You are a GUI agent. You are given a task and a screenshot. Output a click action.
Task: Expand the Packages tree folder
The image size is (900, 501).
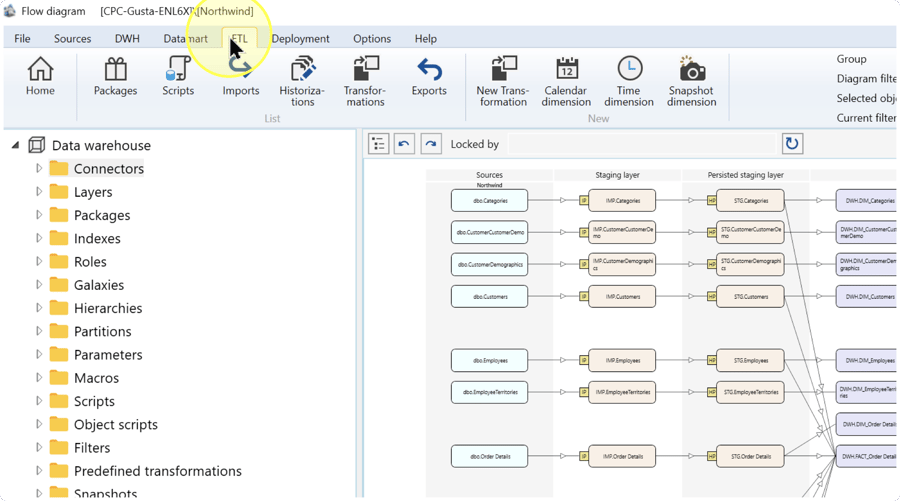pyautogui.click(x=38, y=215)
